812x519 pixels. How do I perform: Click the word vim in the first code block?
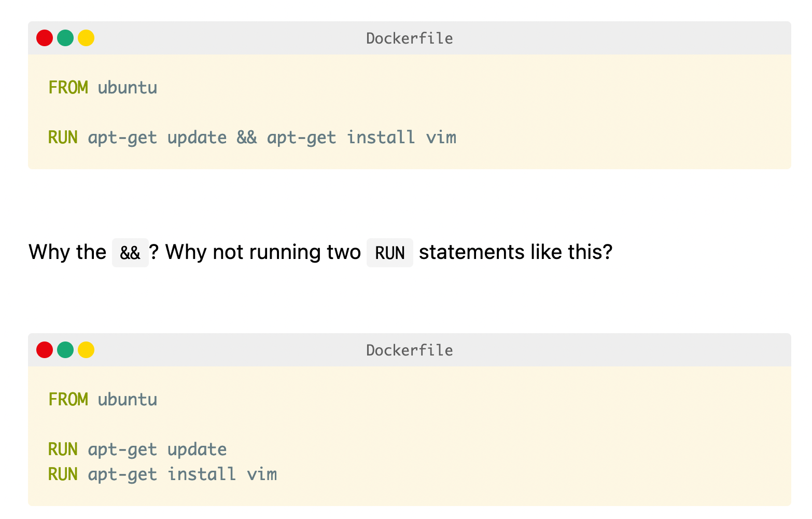(441, 138)
